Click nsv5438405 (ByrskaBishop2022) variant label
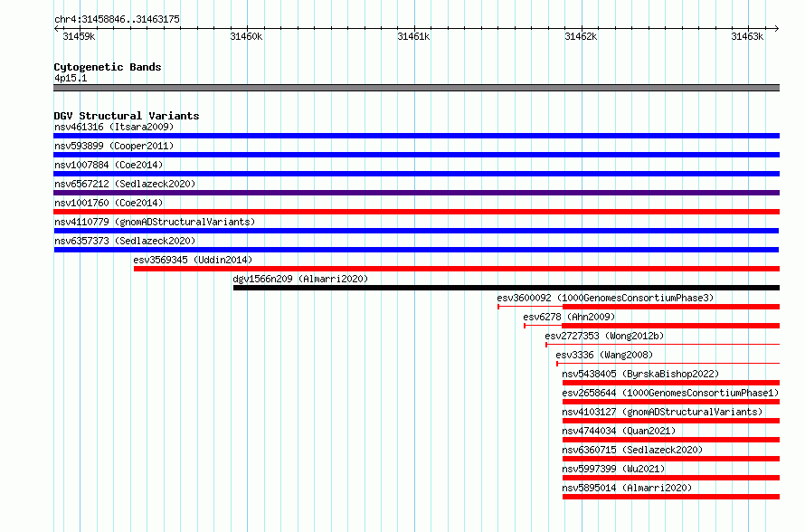805x532 pixels. point(640,374)
